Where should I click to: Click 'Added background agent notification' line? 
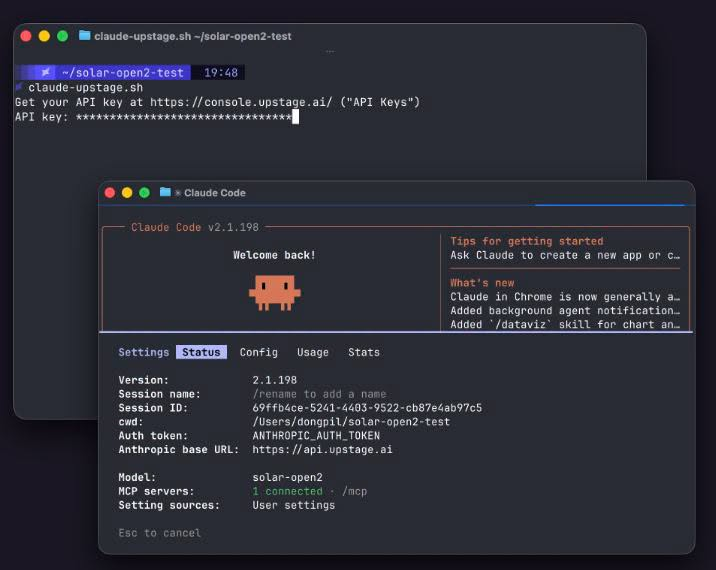[x=565, y=311]
